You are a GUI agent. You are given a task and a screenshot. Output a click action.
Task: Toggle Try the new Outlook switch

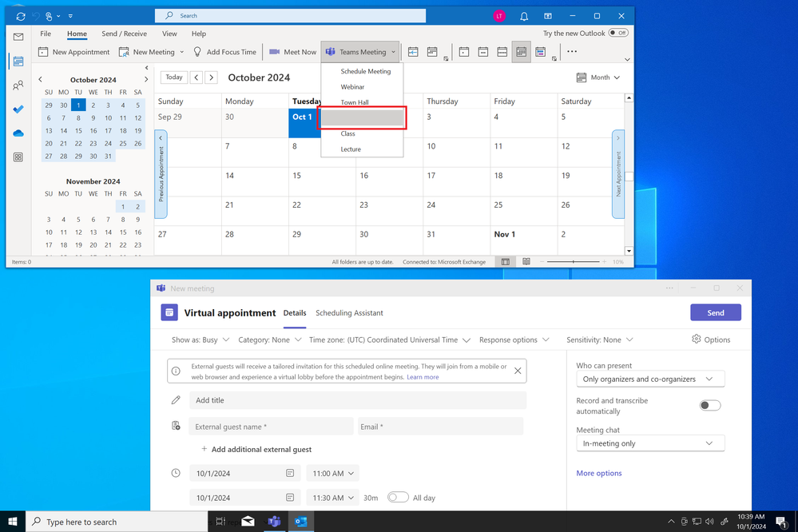[618, 33]
